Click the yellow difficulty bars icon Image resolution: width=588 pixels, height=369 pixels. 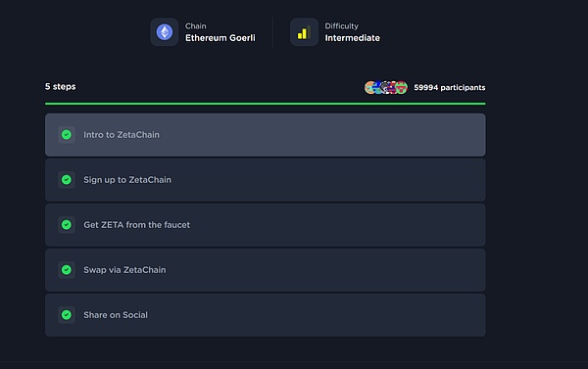click(304, 32)
